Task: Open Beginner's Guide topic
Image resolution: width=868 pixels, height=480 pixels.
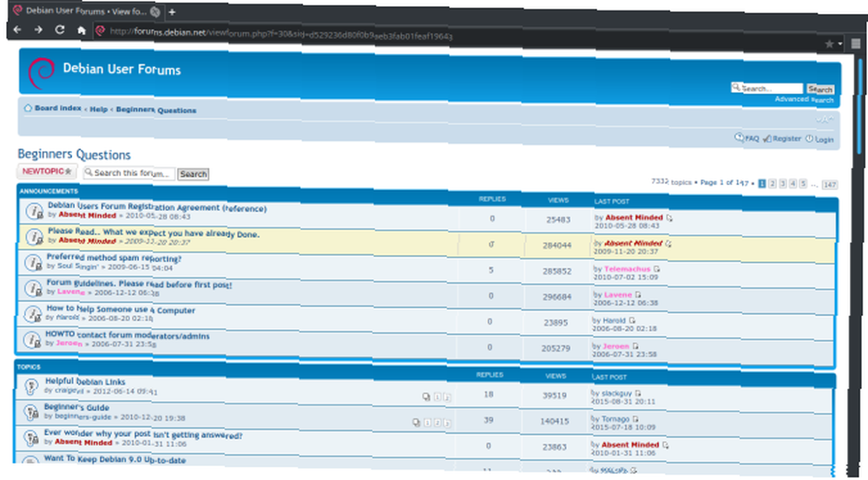Action: pyautogui.click(x=76, y=407)
